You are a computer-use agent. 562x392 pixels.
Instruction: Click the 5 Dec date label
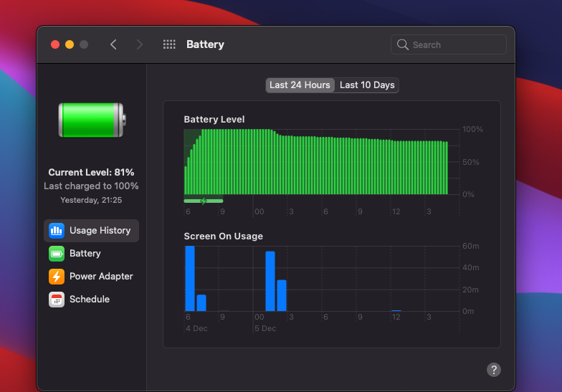(265, 328)
